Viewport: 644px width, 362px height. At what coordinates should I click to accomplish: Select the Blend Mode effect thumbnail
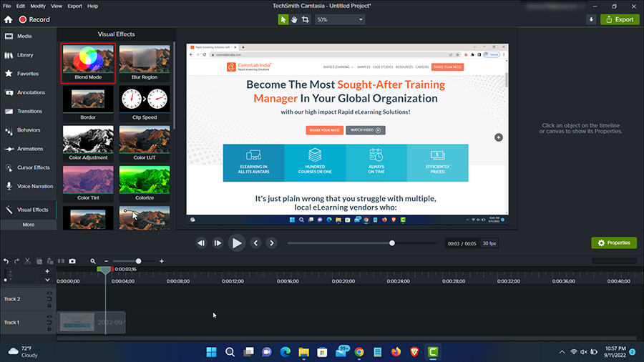[x=88, y=63]
